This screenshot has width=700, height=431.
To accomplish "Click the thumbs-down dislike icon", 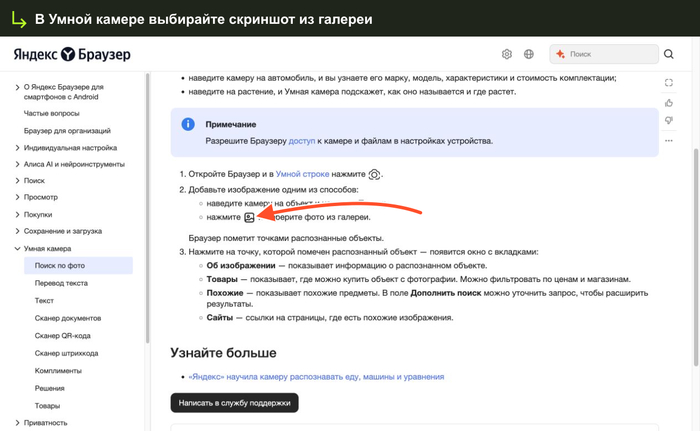I will (x=668, y=120).
